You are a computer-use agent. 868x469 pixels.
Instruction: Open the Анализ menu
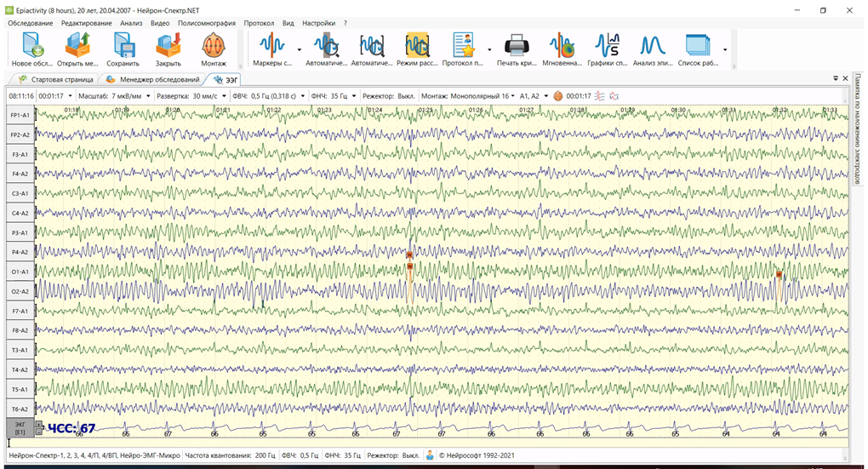coord(131,23)
